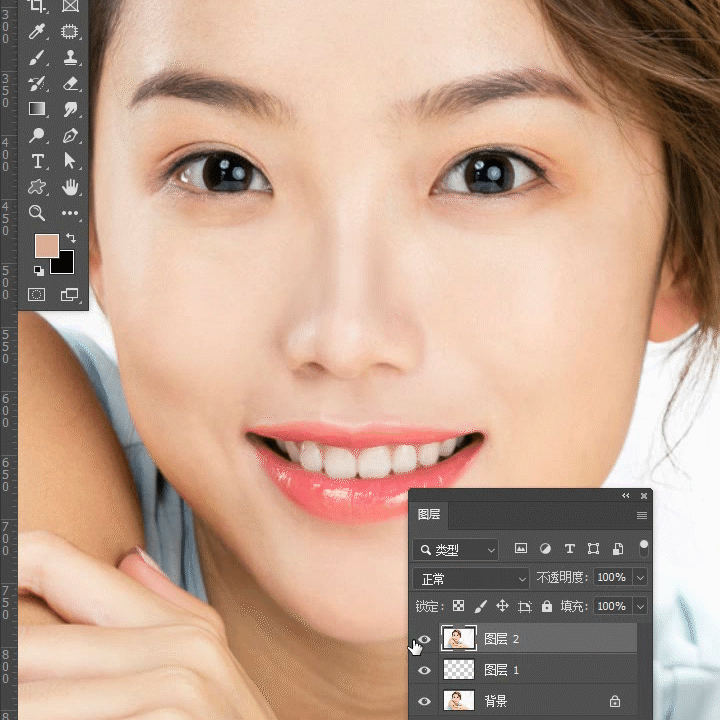The image size is (720, 720).
Task: Open the 填充 slider dropdown arrow
Action: [x=640, y=607]
